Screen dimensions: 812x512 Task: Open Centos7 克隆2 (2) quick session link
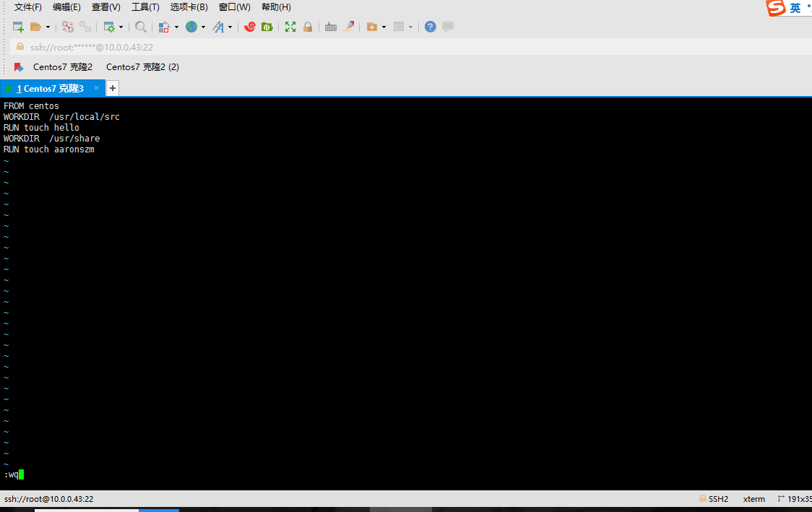143,67
